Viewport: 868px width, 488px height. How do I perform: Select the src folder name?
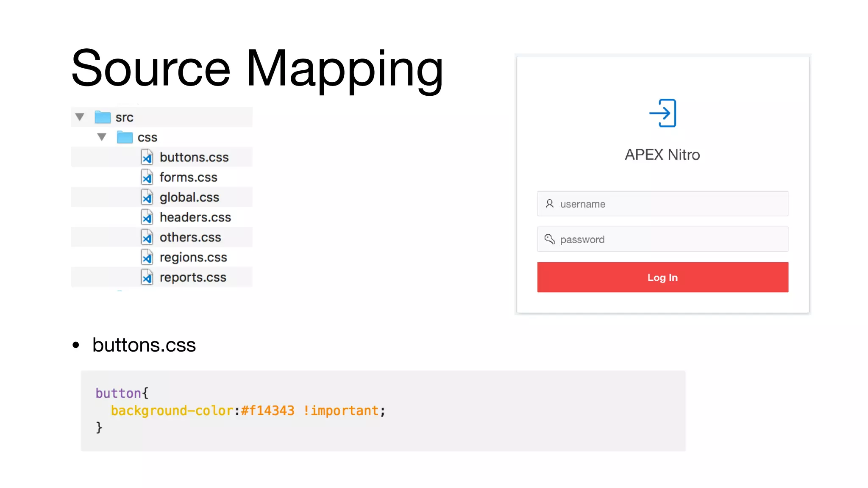[124, 117]
